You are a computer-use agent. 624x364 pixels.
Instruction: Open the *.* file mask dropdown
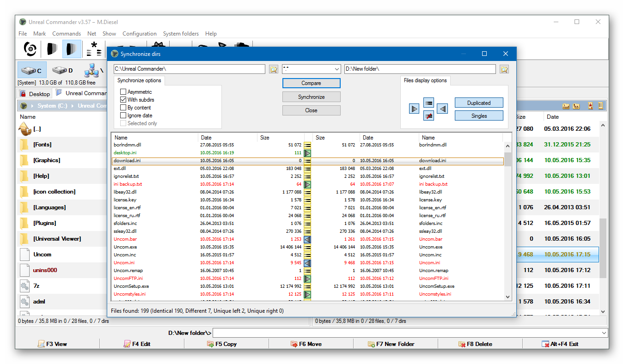pos(336,69)
